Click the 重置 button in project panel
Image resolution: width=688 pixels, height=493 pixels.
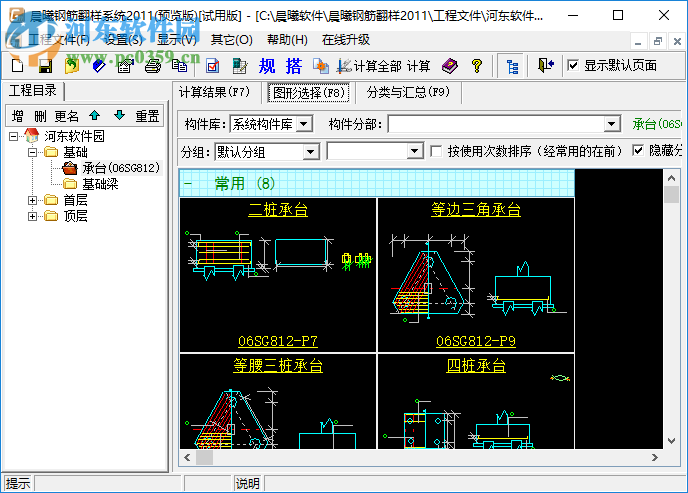point(147,115)
